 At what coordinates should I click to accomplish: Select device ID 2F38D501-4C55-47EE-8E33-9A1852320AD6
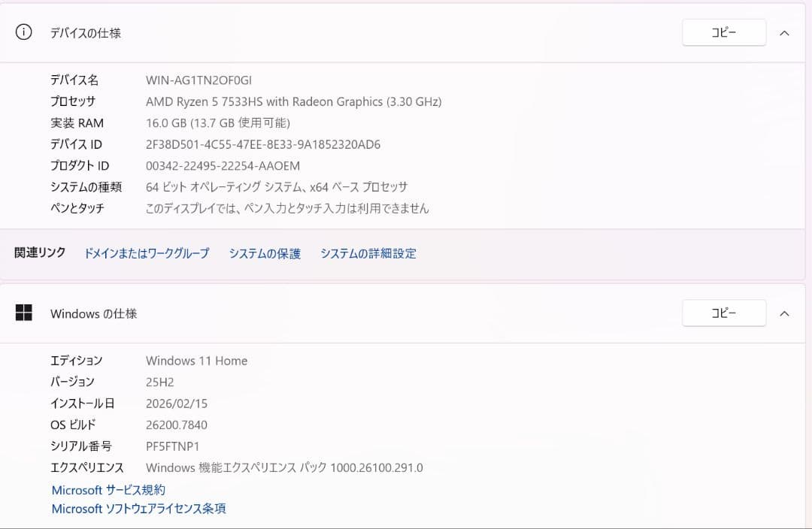(x=263, y=144)
